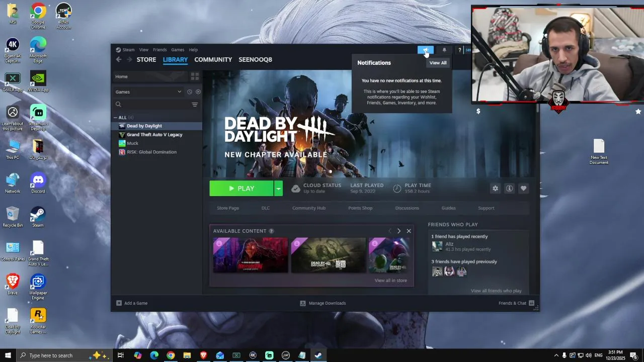This screenshot has height=362, width=644.
Task: Go to the STORE section
Action: (146, 59)
